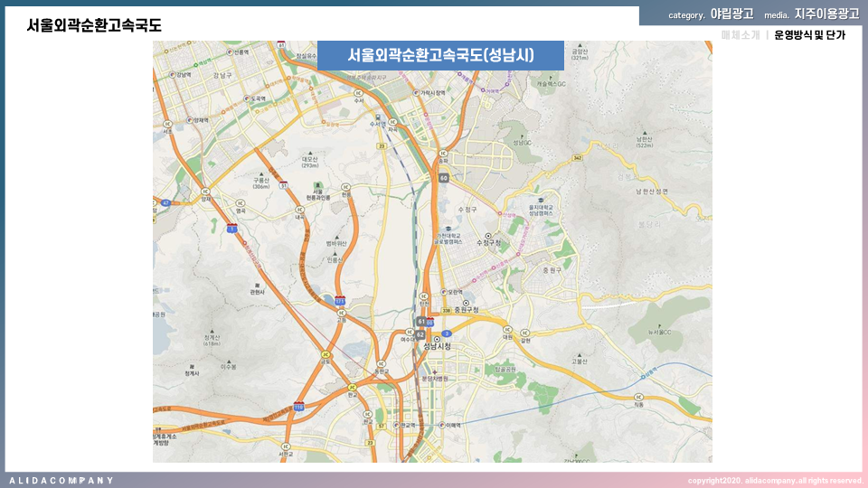Click the 남한산 mountain peak marker
The image size is (868, 488).
[x=644, y=132]
